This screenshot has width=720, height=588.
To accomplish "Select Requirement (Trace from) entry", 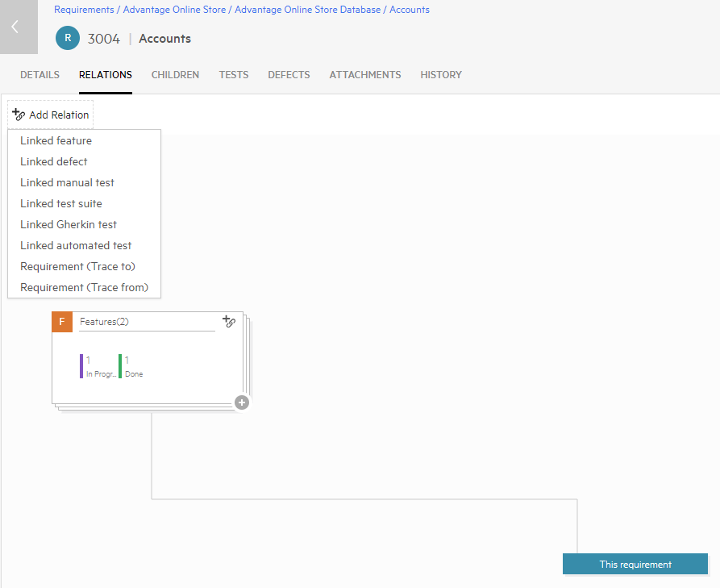I will click(85, 288).
